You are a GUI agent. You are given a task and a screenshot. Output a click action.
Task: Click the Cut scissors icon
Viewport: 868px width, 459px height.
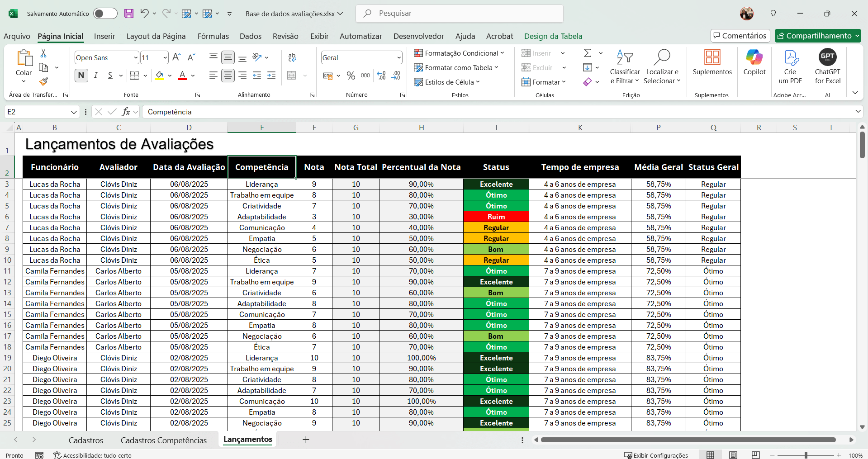[43, 53]
